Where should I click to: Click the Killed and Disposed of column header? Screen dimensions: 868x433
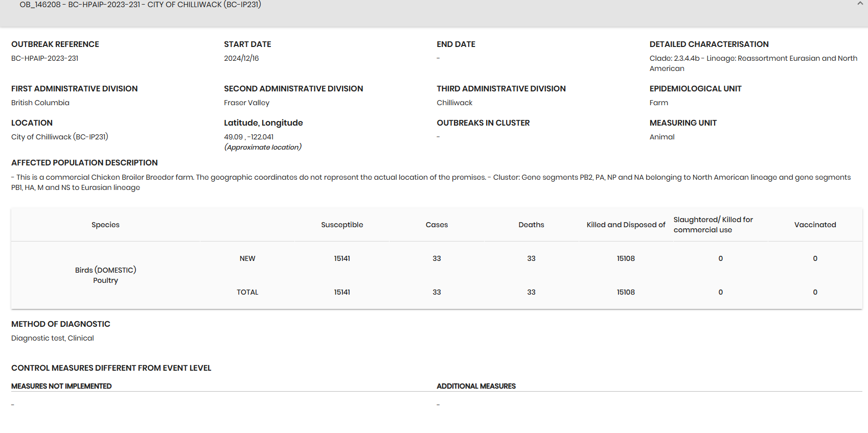coord(626,225)
